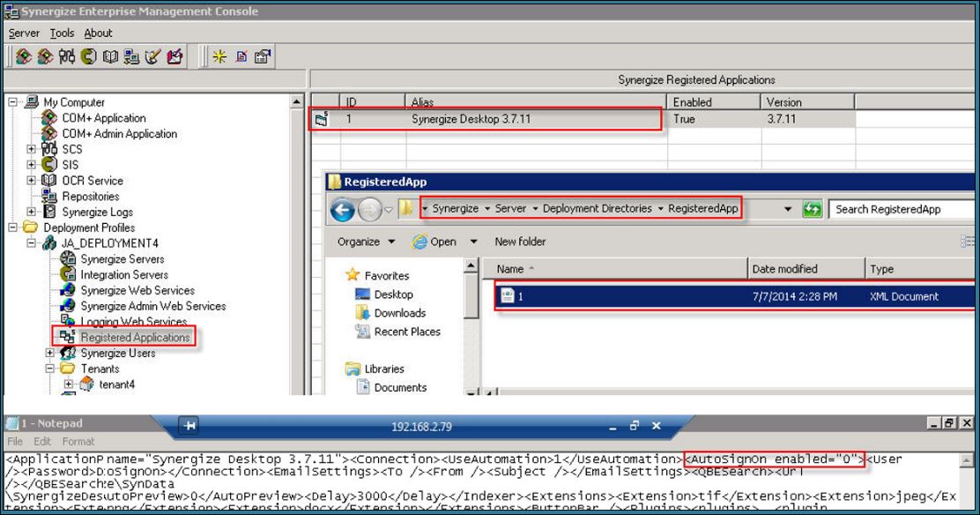The width and height of the screenshot is (980, 515).
Task: Sort explorer files by Date modified column
Action: coord(806,268)
